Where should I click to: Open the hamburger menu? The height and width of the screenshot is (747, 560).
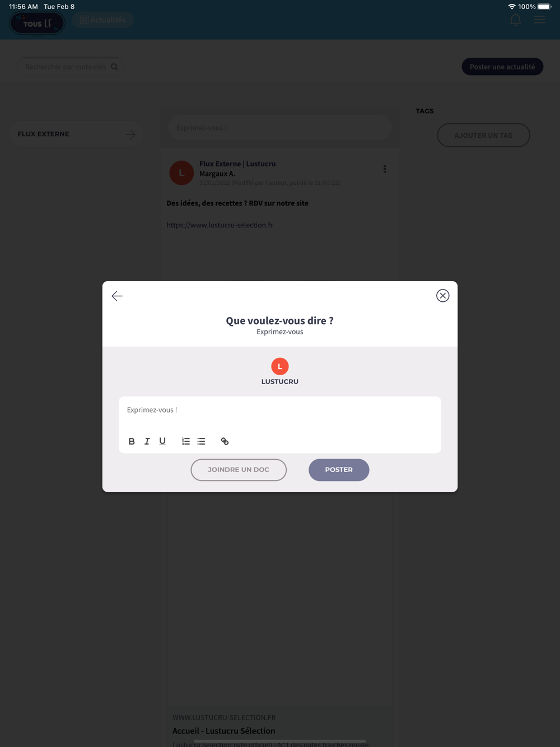pyautogui.click(x=540, y=20)
